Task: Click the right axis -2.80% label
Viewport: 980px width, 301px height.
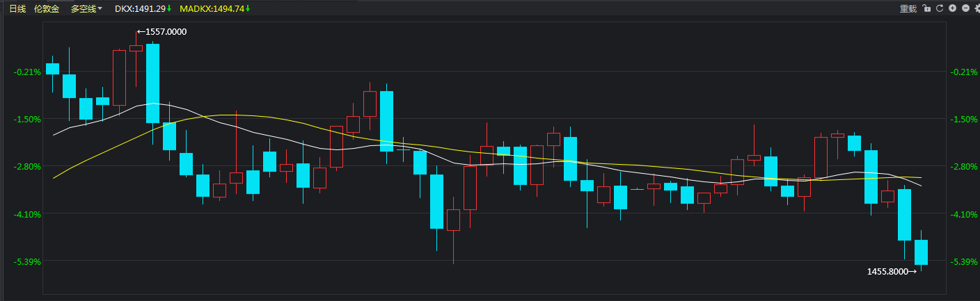Action: click(965, 167)
